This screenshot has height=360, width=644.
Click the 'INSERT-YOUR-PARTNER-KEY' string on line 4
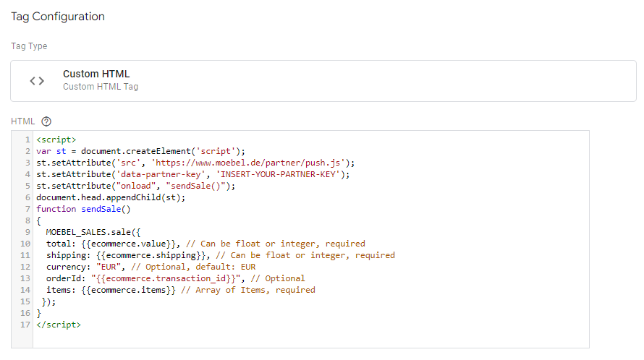click(x=280, y=174)
